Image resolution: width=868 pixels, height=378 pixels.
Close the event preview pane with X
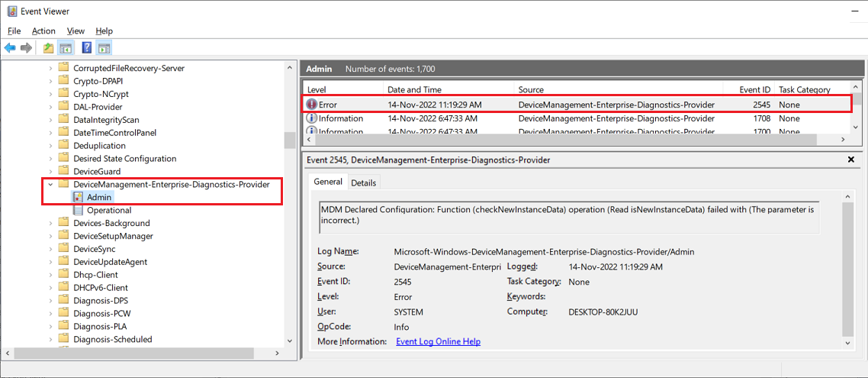850,160
